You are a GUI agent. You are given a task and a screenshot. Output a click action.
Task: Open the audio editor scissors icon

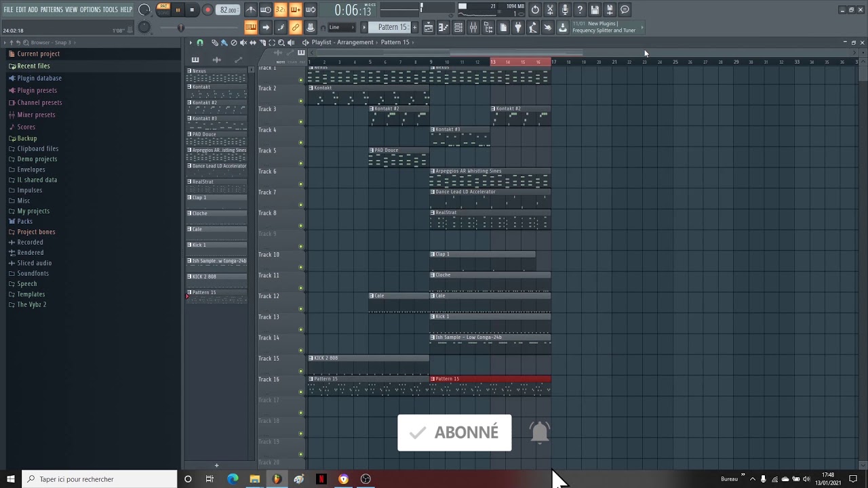tap(550, 10)
